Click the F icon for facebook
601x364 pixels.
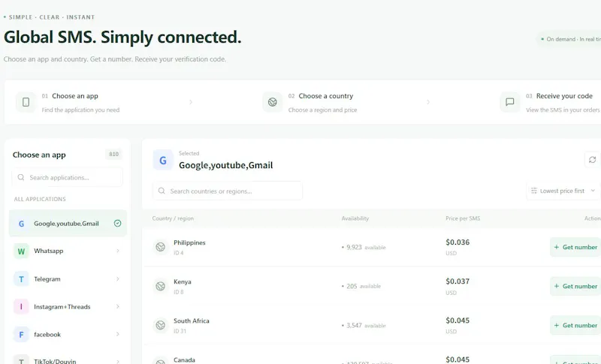click(x=22, y=335)
